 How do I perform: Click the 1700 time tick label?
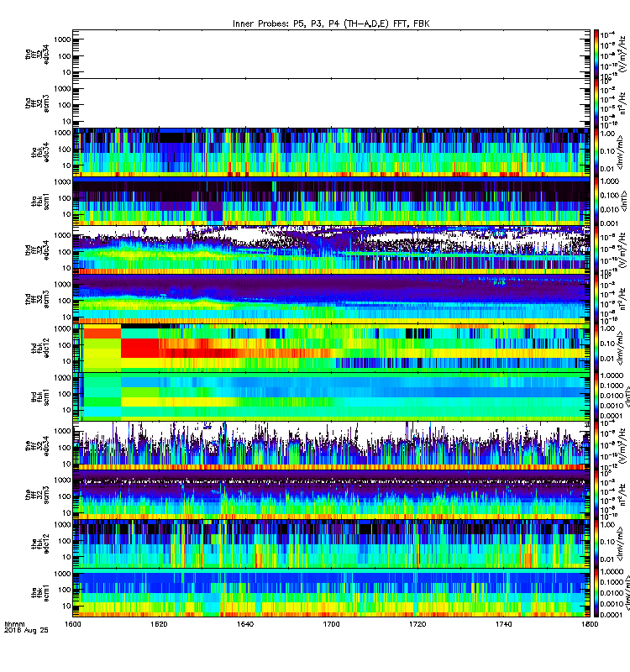pos(331,624)
